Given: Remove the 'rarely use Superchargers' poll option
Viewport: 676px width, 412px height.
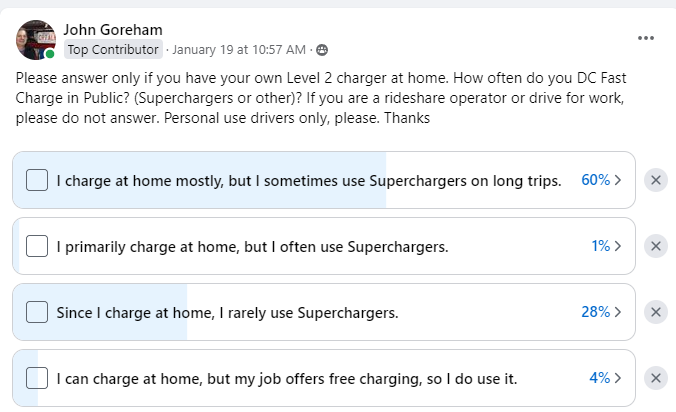Looking at the screenshot, I should [x=656, y=312].
